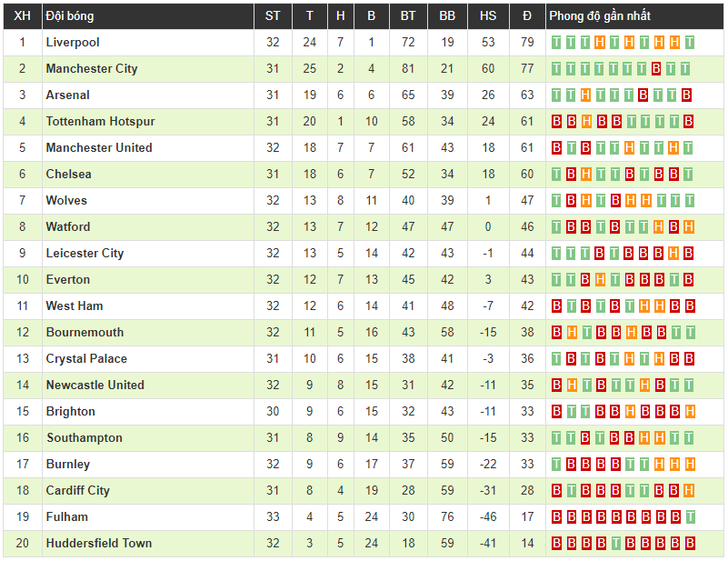This screenshot has height=561, width=728.
Task: Click Everton's only orange H form badge
Action: [601, 280]
